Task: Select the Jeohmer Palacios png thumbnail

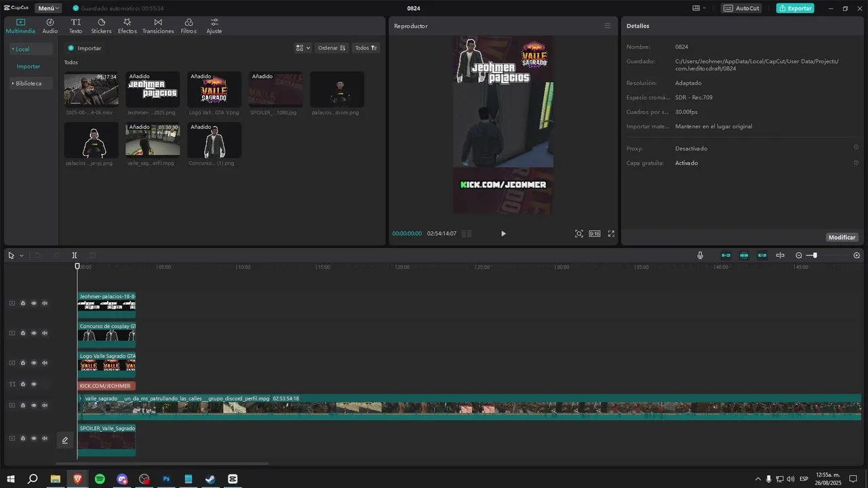Action: 153,89
